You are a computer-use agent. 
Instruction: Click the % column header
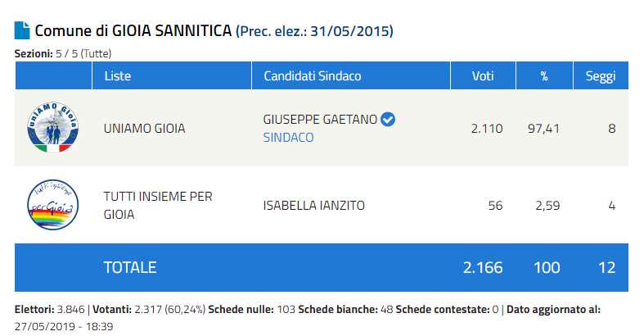(543, 76)
